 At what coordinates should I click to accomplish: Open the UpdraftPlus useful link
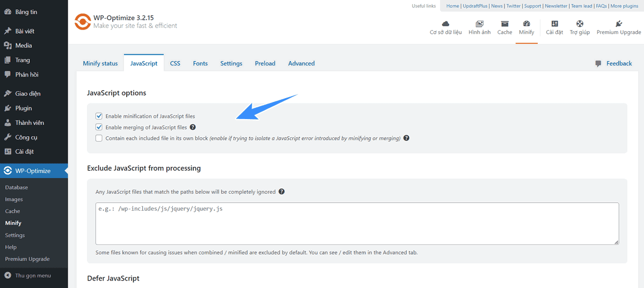pos(475,6)
